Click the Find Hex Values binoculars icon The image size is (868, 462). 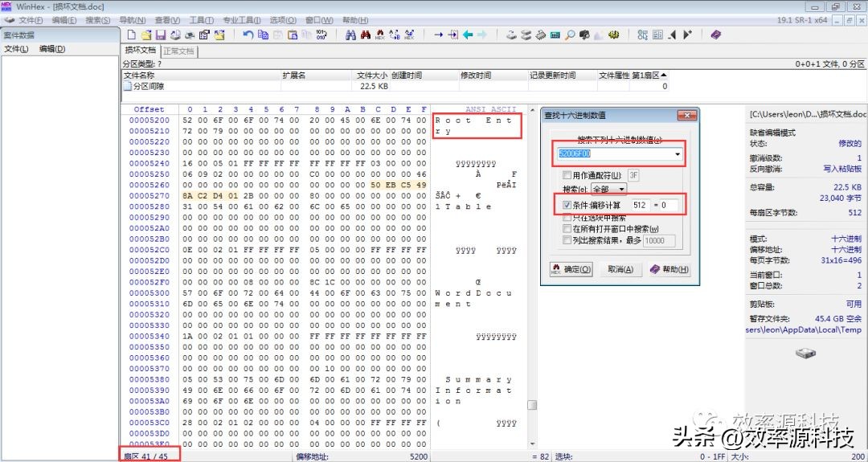tap(379, 35)
